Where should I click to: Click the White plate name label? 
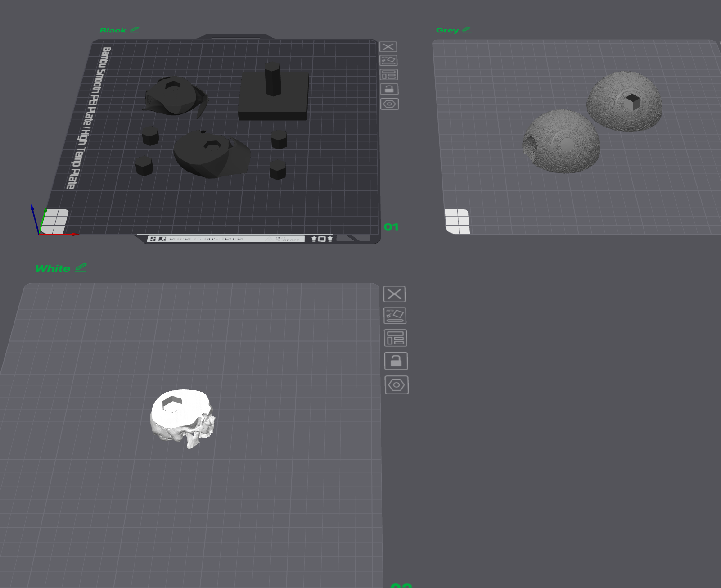pos(53,268)
